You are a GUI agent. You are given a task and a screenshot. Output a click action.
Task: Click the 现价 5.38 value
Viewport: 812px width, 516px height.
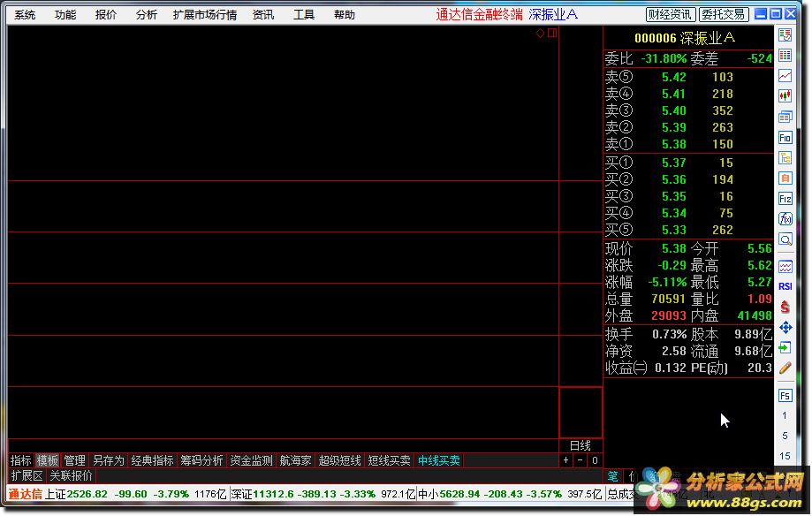[673, 248]
